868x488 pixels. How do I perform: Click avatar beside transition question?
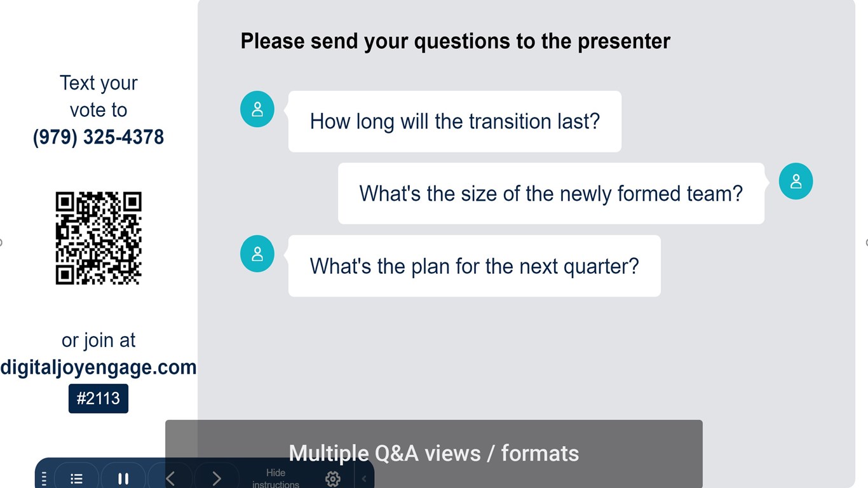(x=257, y=109)
